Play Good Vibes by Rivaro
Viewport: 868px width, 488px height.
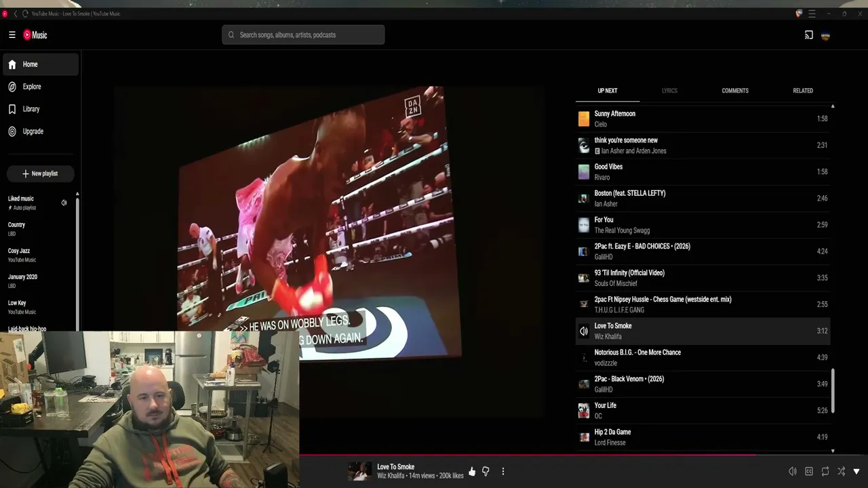point(703,171)
